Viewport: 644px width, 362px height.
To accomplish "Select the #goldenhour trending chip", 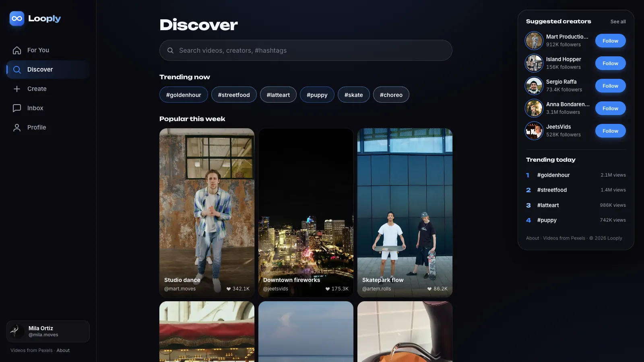I will [184, 95].
